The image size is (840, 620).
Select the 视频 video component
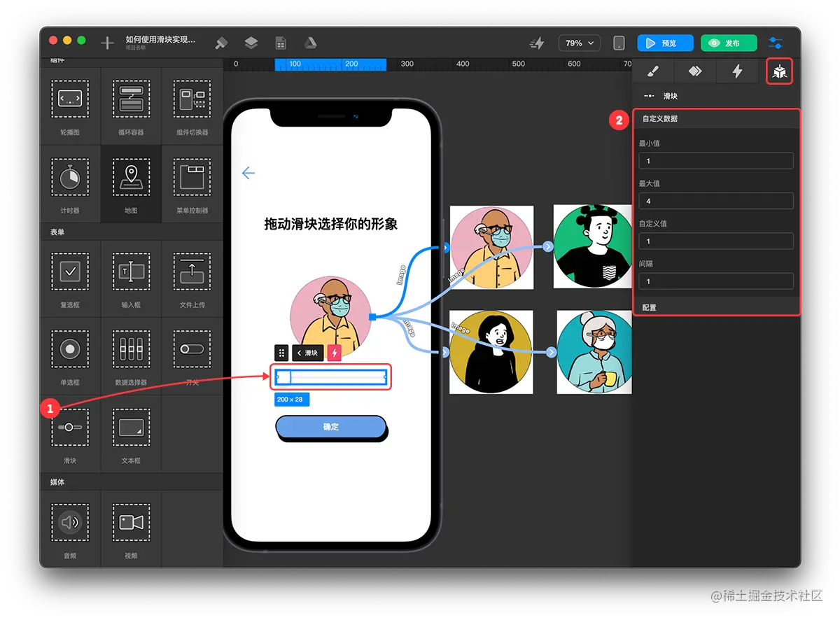131,528
